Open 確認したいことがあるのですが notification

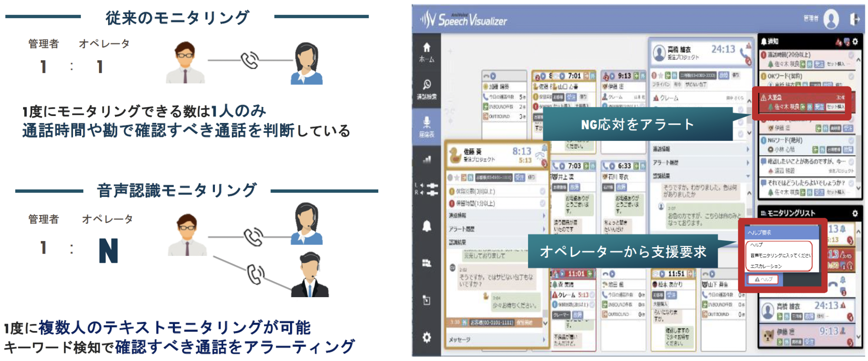pyautogui.click(x=808, y=166)
